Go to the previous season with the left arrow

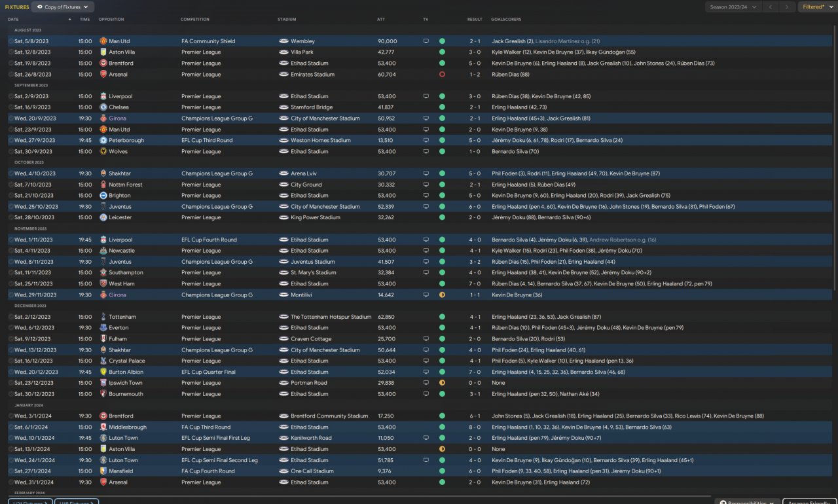coord(771,7)
